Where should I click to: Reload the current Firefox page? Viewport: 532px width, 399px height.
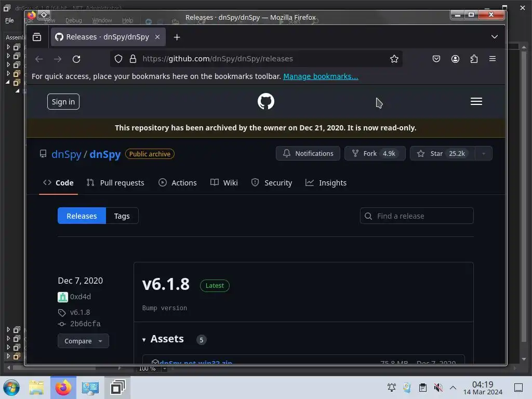coord(76,59)
